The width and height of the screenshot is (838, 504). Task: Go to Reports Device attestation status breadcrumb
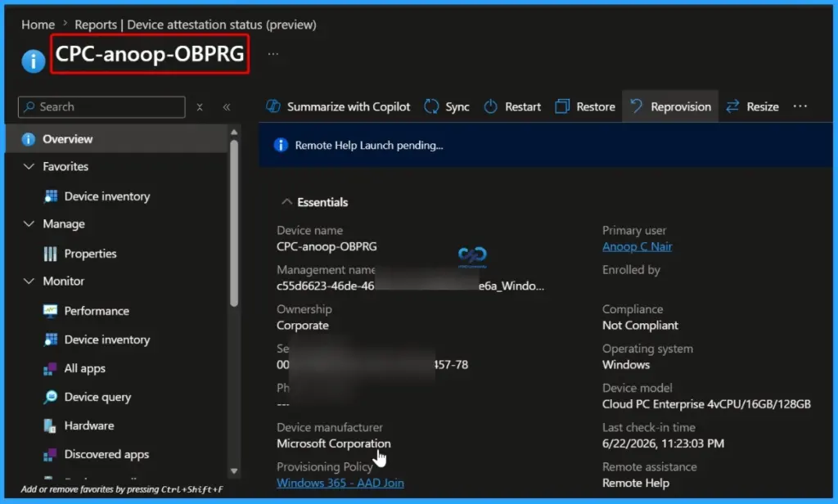tap(195, 25)
